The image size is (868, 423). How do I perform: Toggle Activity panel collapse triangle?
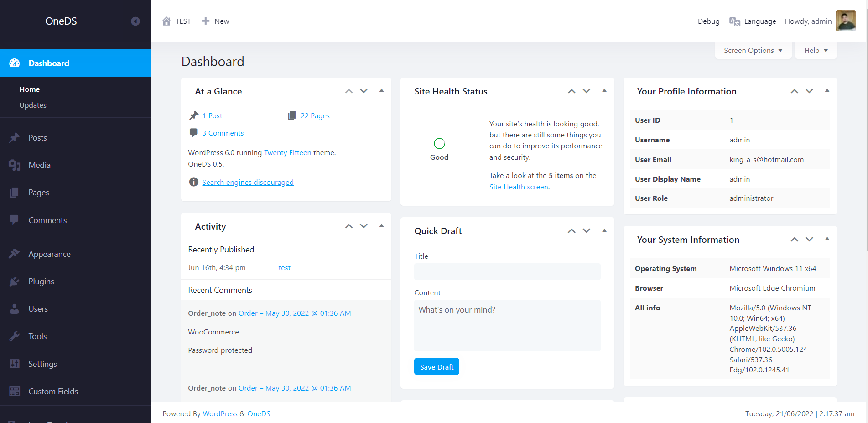click(x=381, y=225)
